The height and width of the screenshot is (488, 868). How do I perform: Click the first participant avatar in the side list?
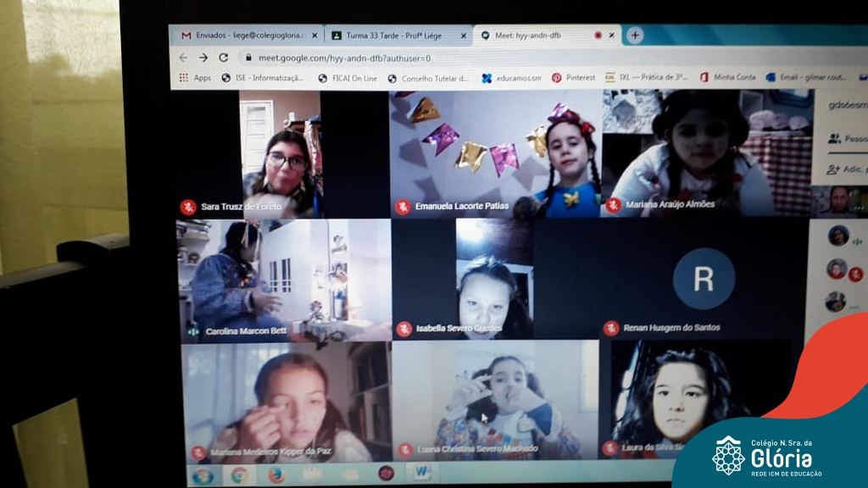pos(838,236)
